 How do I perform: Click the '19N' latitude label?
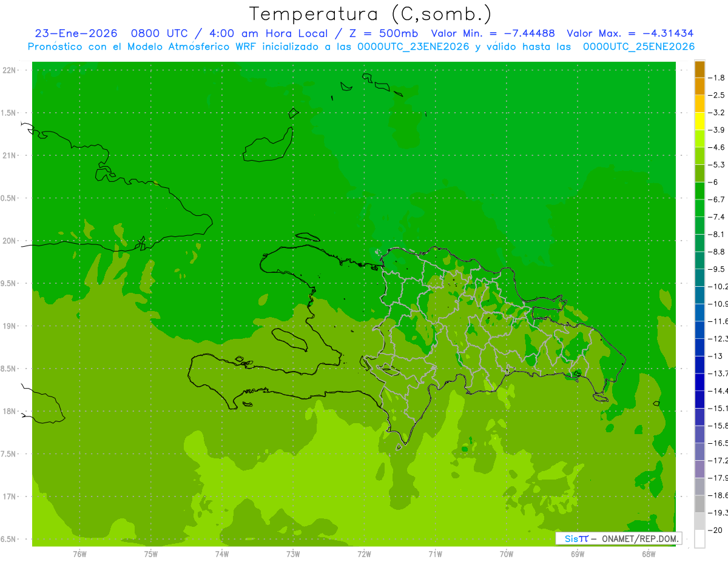click(9, 326)
